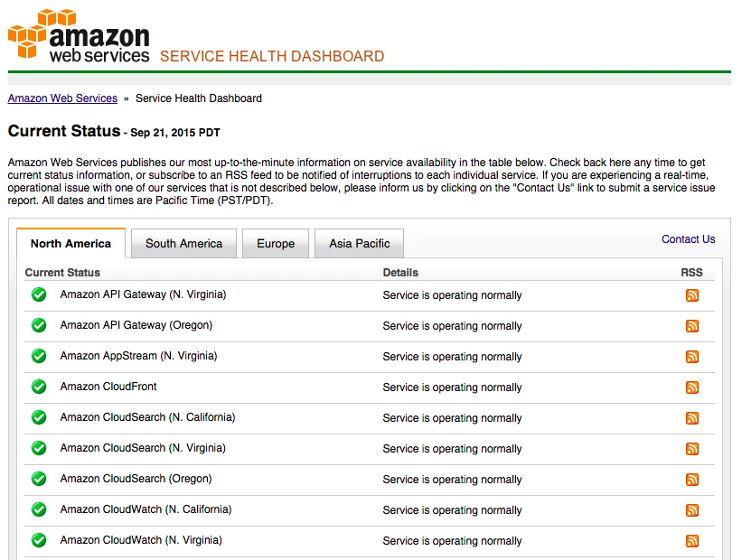
Task: Open the RSS feed for CloudWatch (N. Virginia)
Action: pyautogui.click(x=691, y=540)
